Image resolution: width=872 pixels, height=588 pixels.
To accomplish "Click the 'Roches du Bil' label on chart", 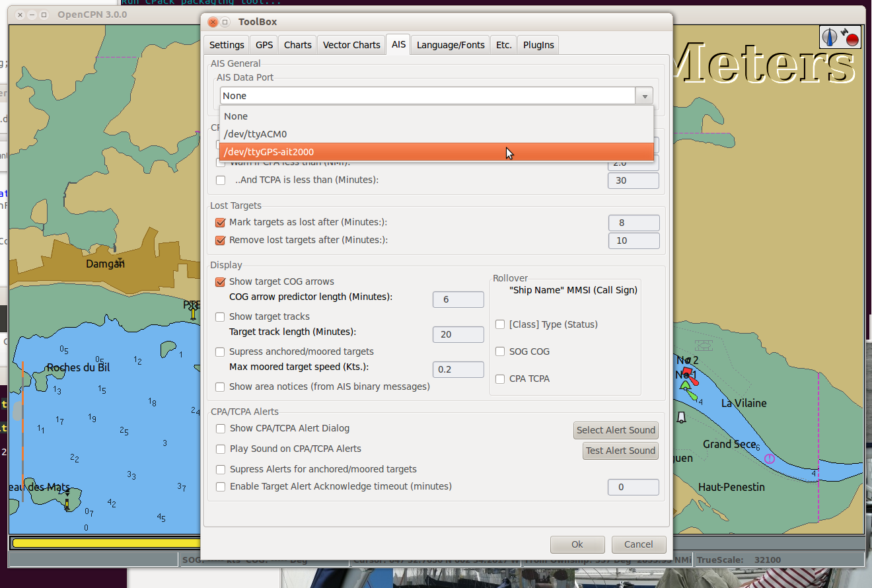I will 78,367.
